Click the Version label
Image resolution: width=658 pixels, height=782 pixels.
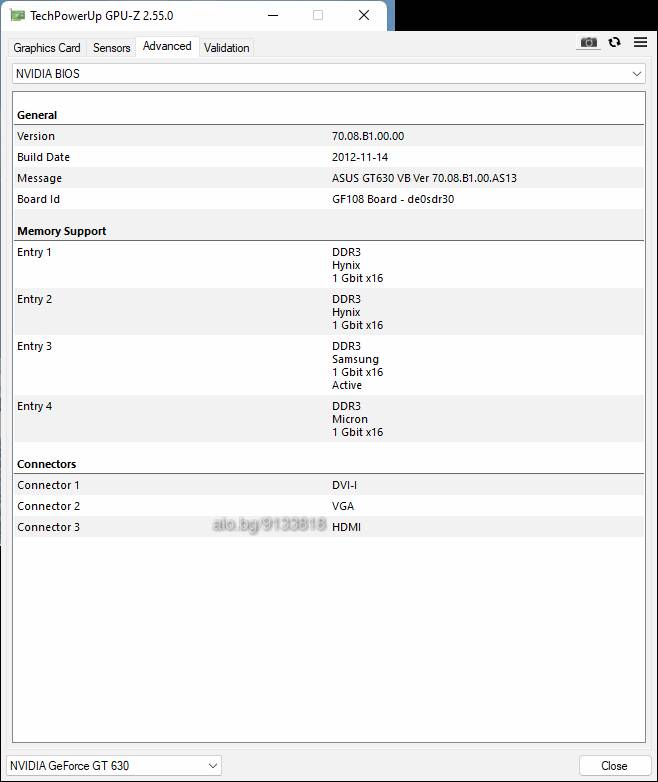(x=35, y=136)
